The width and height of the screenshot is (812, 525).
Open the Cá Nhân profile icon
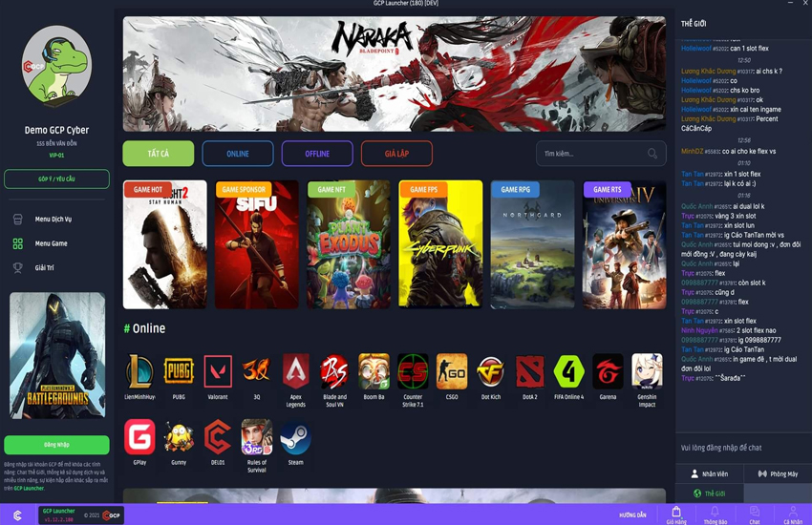793,512
